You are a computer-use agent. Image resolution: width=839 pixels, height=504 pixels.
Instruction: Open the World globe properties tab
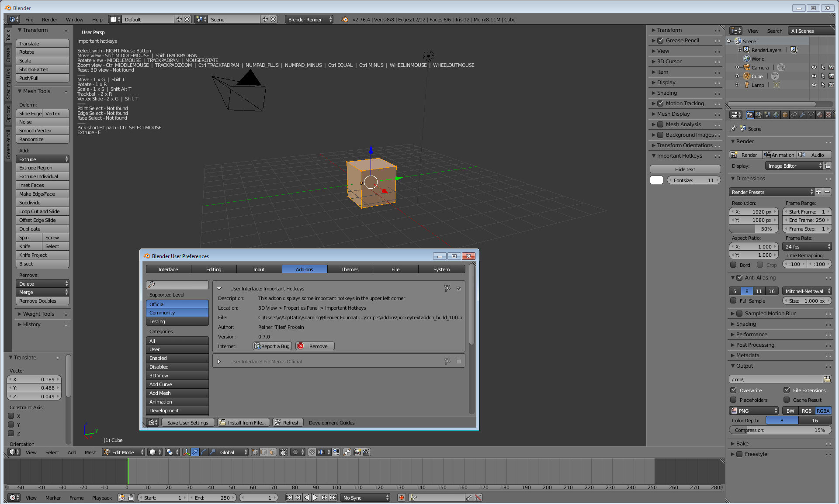pyautogui.click(x=776, y=115)
